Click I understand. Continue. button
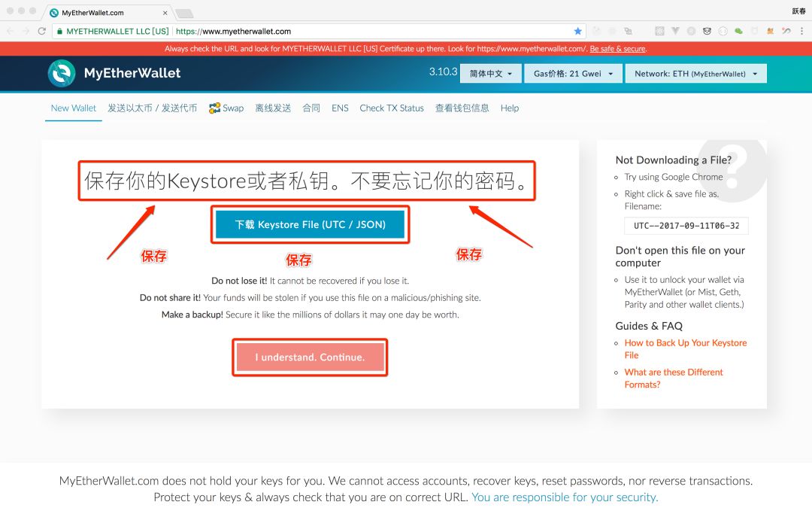812x508 pixels. coord(310,357)
